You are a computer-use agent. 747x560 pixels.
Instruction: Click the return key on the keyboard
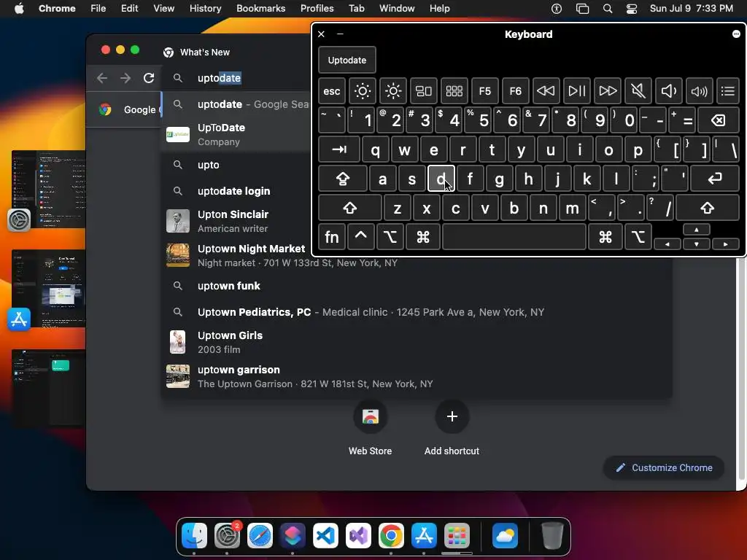715,179
